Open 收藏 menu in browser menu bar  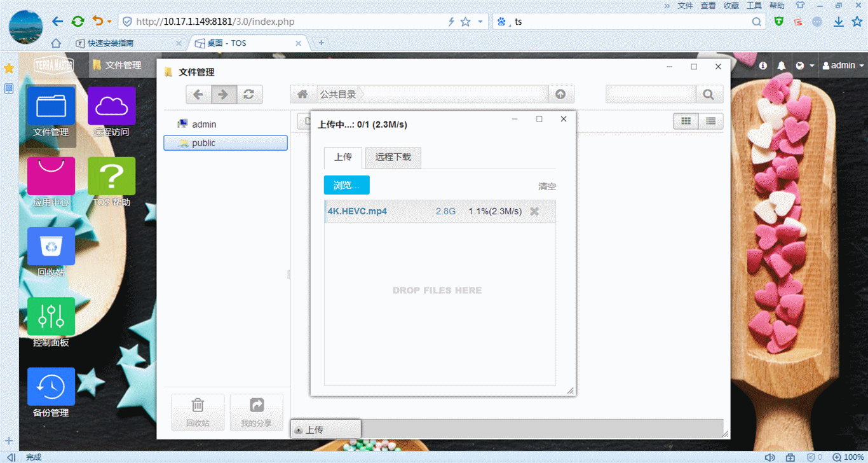coord(731,5)
